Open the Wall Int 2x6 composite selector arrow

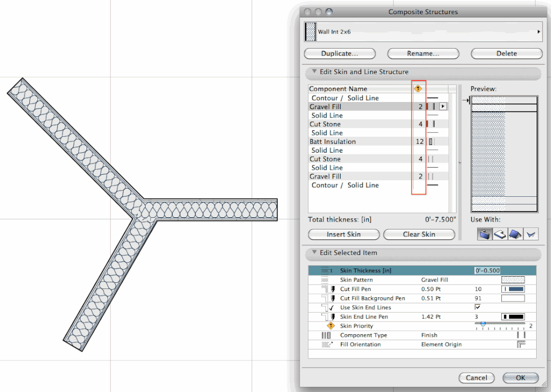[539, 31]
